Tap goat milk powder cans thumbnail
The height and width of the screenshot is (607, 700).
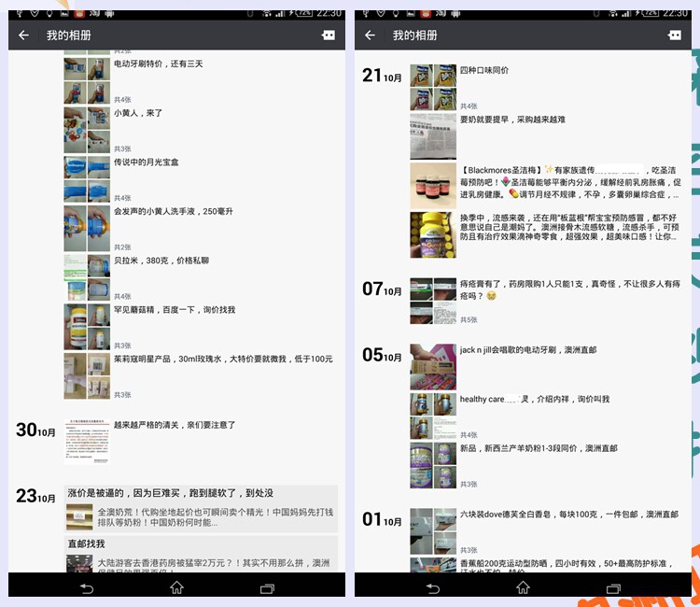[x=433, y=465]
